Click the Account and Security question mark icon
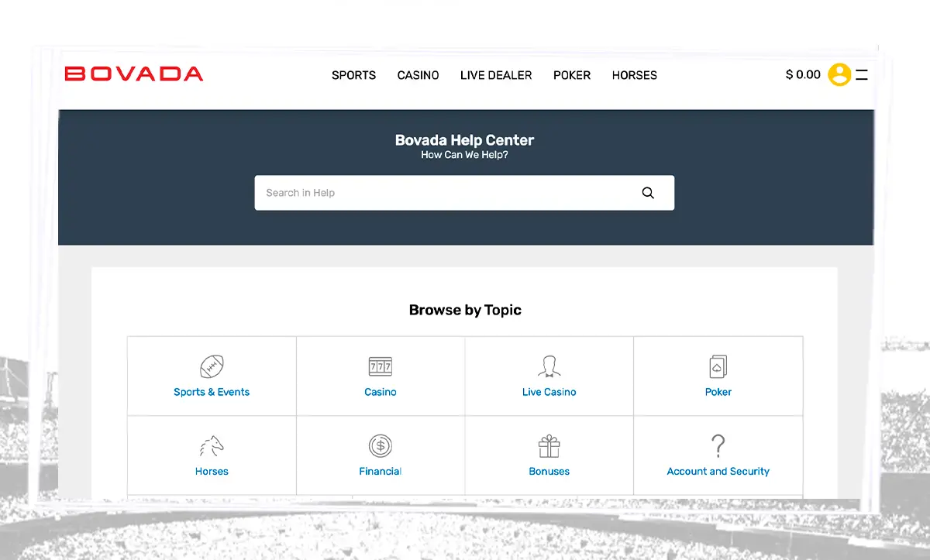930x560 pixels. (x=718, y=446)
